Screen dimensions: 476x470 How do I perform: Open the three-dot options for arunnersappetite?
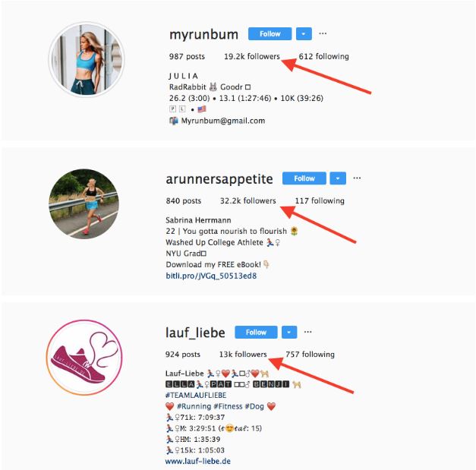click(357, 178)
